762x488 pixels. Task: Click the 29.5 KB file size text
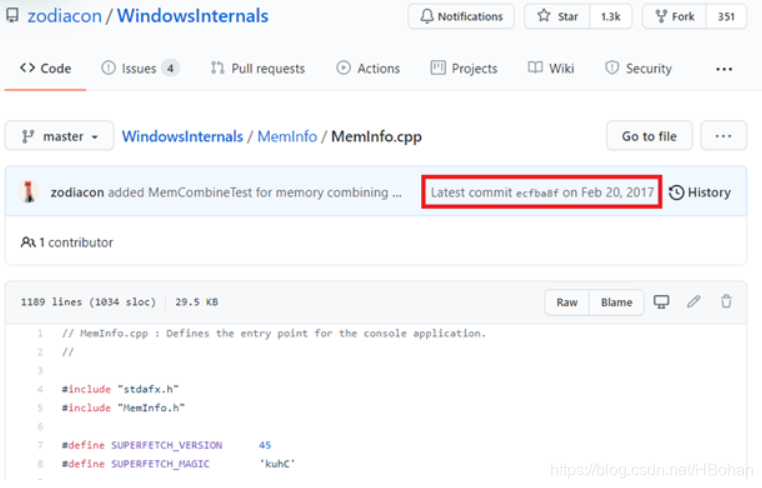pos(196,302)
